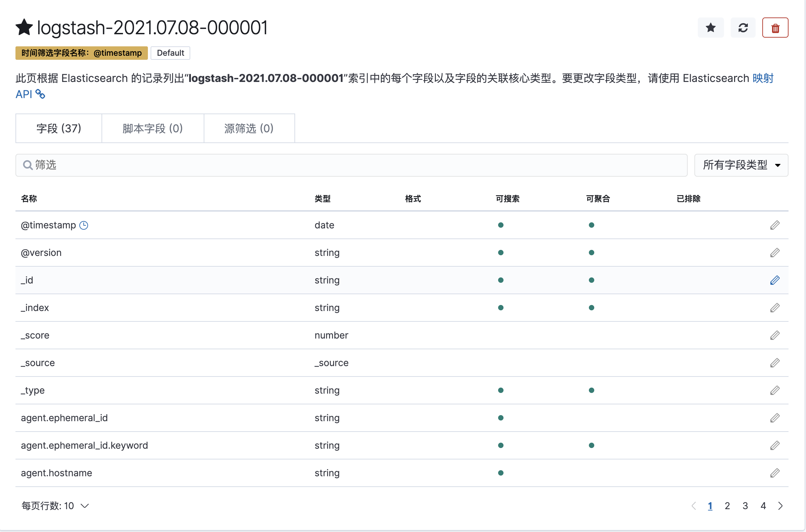Open the Elasticsearch mapping API link
806x532 pixels.
[x=763, y=78]
